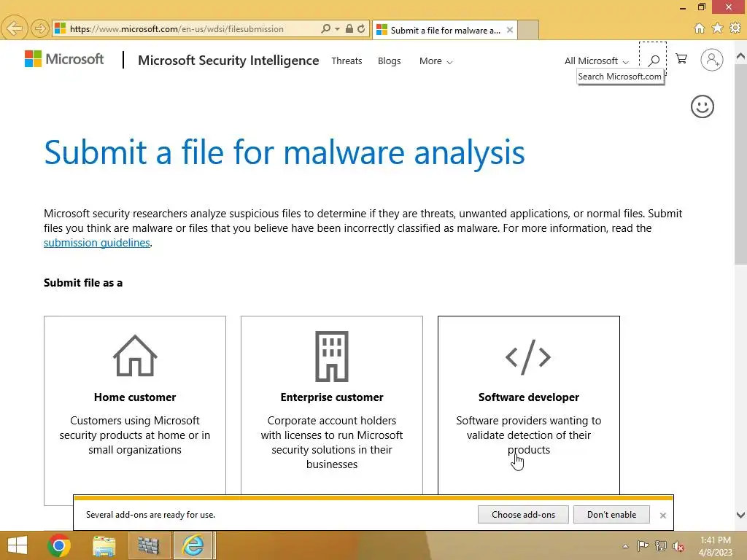This screenshot has height=560, width=747.
Task: Click the sign-in account avatar icon
Action: click(712, 60)
